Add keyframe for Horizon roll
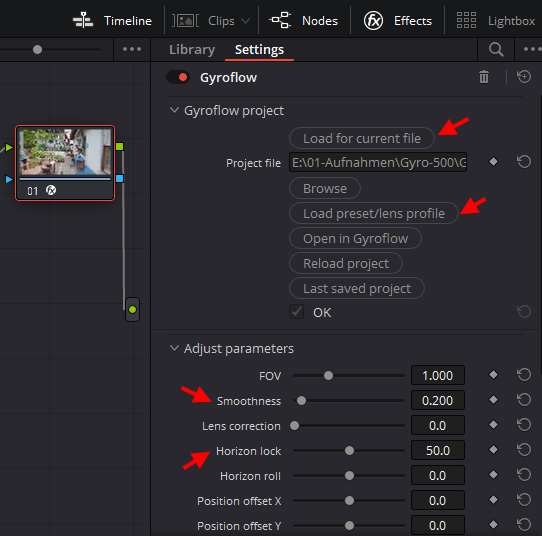 pyautogui.click(x=494, y=474)
